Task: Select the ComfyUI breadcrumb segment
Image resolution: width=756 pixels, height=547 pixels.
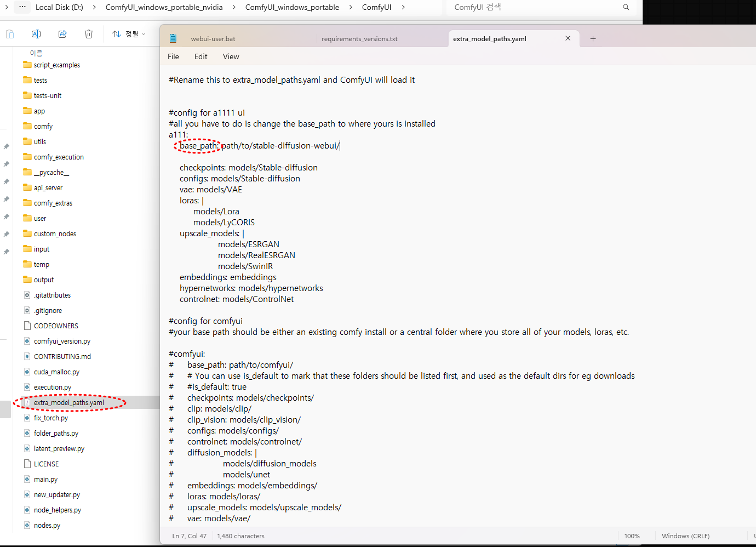Action: point(377,7)
